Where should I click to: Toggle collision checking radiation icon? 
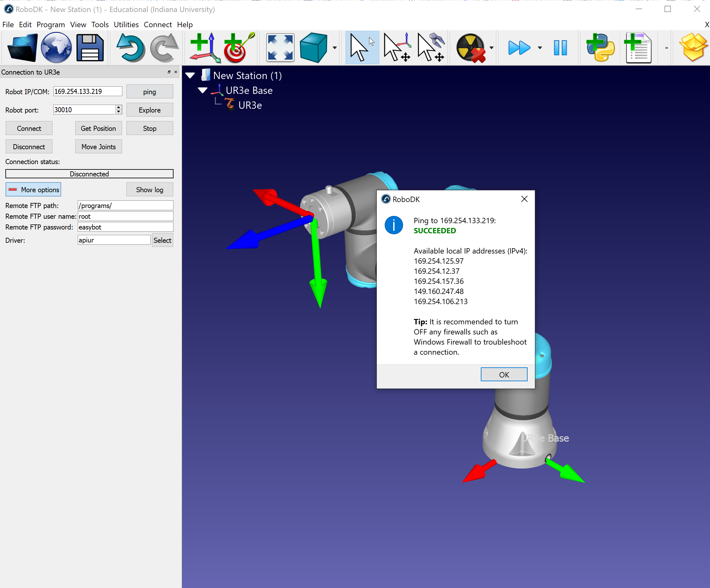[x=471, y=48]
